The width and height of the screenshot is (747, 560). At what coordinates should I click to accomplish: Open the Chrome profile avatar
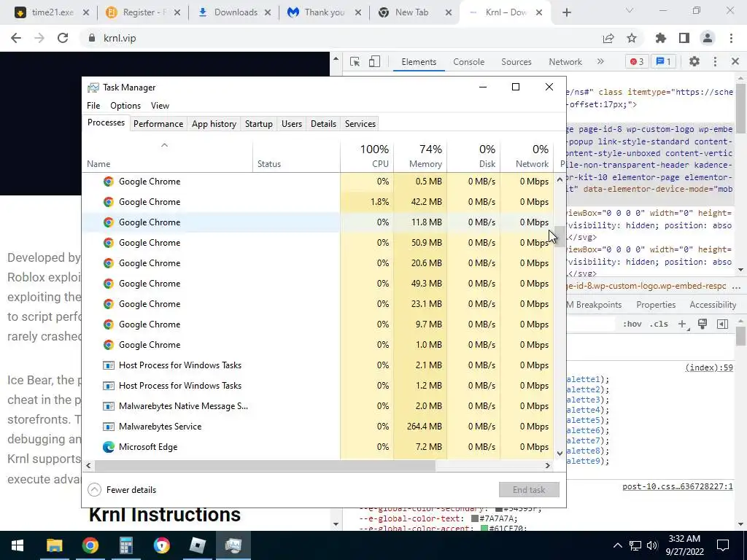point(708,38)
